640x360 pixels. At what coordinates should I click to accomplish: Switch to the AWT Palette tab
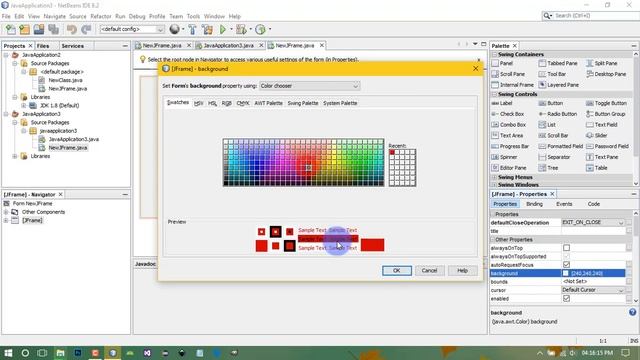click(268, 103)
